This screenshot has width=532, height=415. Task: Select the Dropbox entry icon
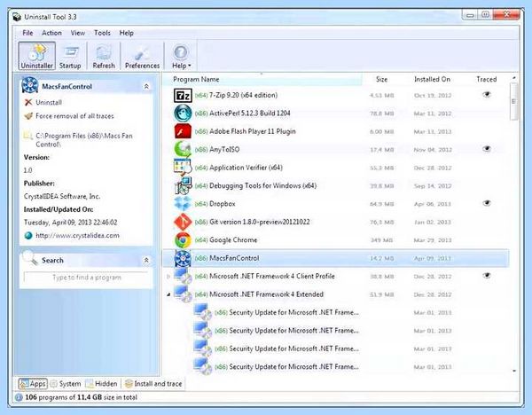[x=183, y=204]
